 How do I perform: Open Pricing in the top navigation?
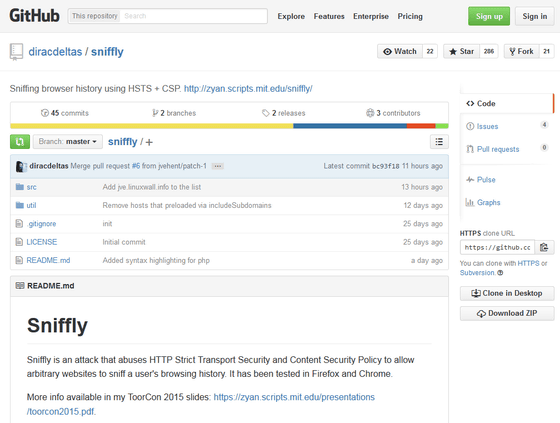(410, 16)
